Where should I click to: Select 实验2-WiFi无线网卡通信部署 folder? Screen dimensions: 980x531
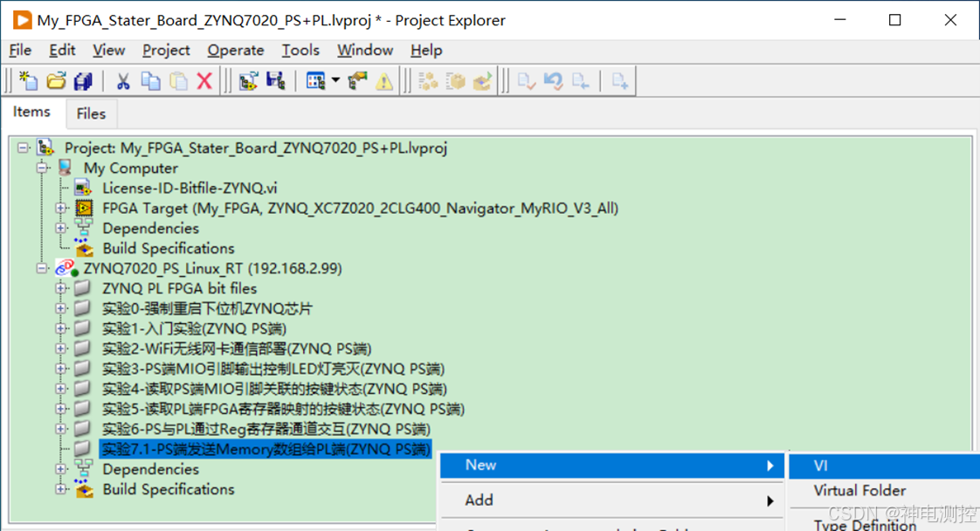click(x=236, y=348)
